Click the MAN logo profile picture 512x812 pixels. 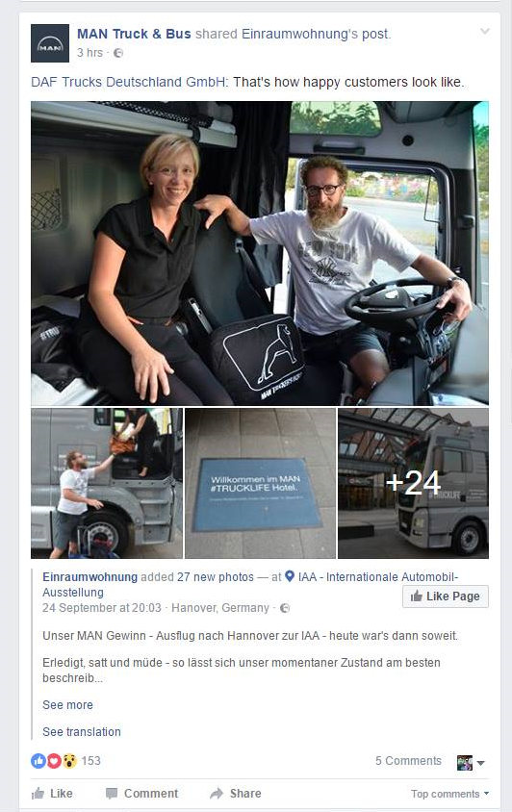coord(50,43)
